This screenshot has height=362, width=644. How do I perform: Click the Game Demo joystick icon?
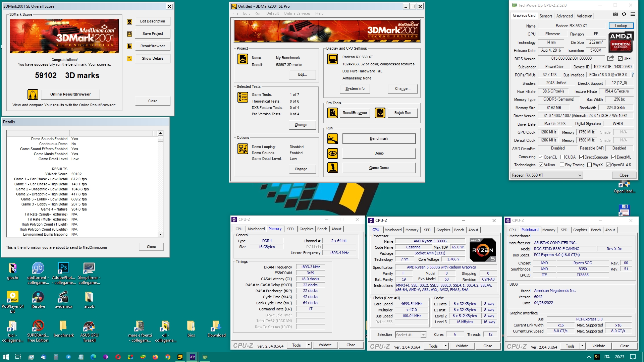pyautogui.click(x=333, y=168)
